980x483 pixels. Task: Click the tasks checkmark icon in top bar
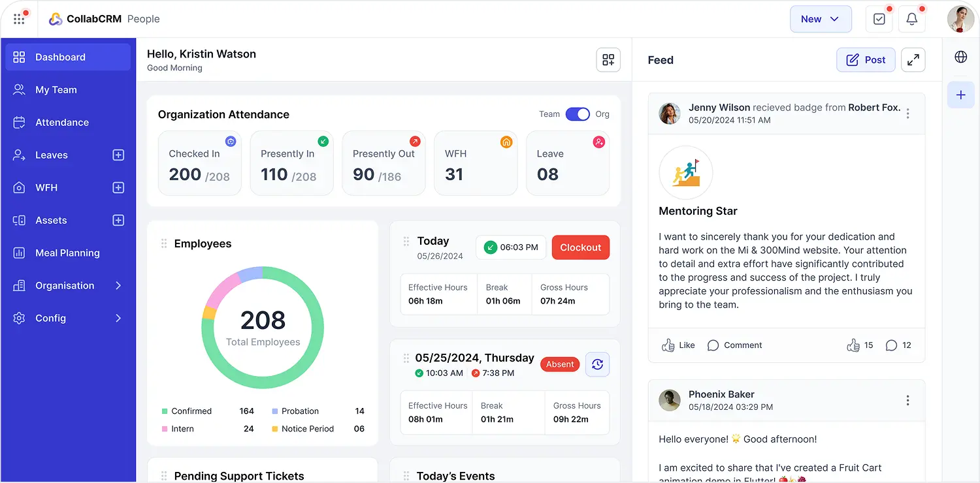click(x=879, y=19)
